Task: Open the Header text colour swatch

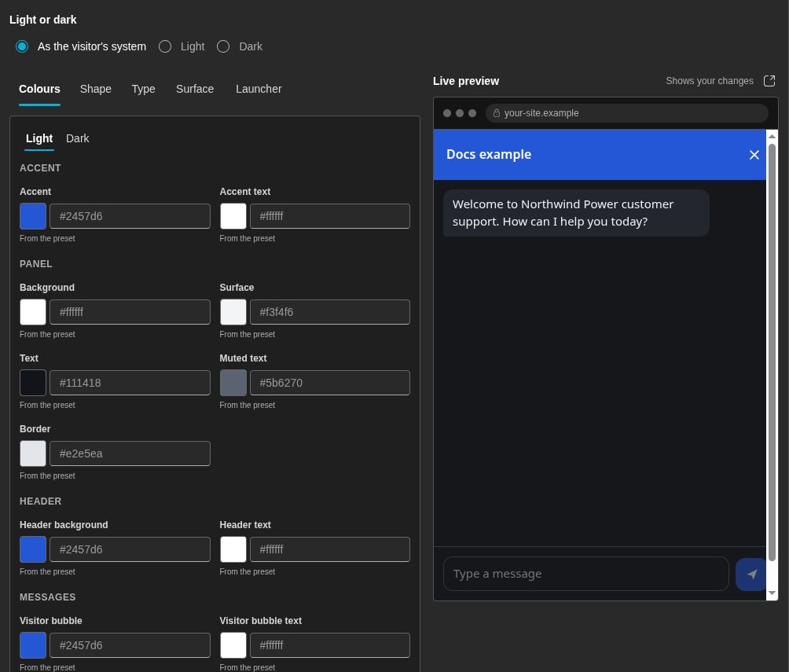Action: (x=233, y=549)
